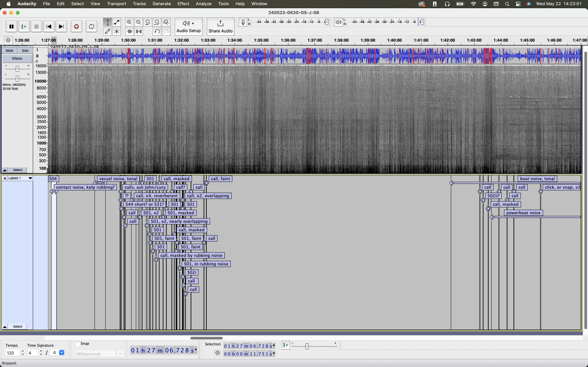588x367 pixels.
Task: Collapse the label track with arrow button
Action: click(x=5, y=327)
